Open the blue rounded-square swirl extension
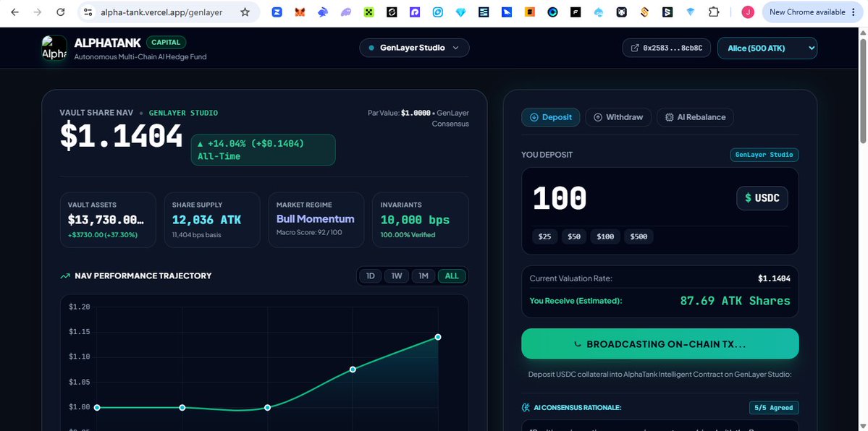 [x=438, y=12]
